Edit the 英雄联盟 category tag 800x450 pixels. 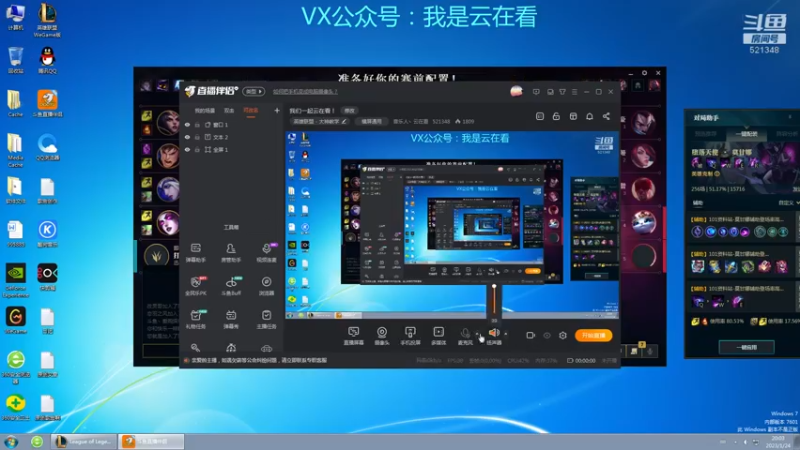click(320, 121)
